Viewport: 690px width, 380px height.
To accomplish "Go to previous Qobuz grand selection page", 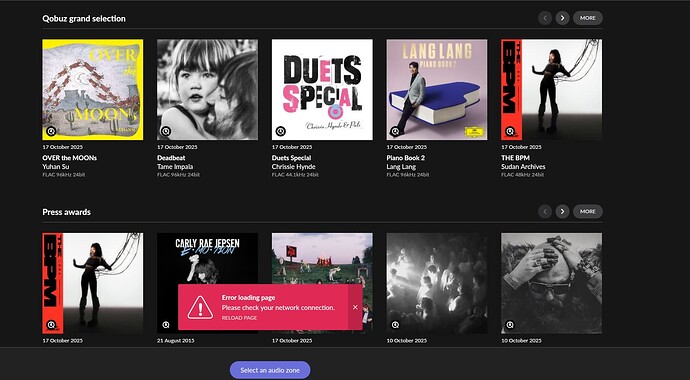I will 545,18.
